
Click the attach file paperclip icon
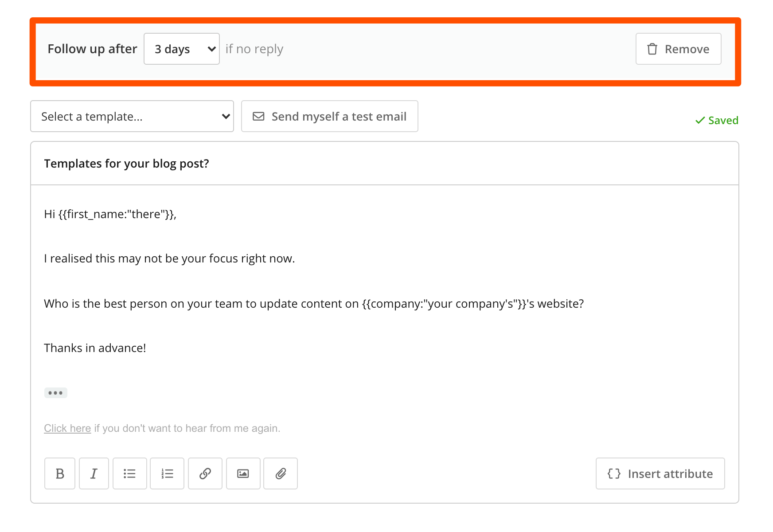(x=280, y=473)
